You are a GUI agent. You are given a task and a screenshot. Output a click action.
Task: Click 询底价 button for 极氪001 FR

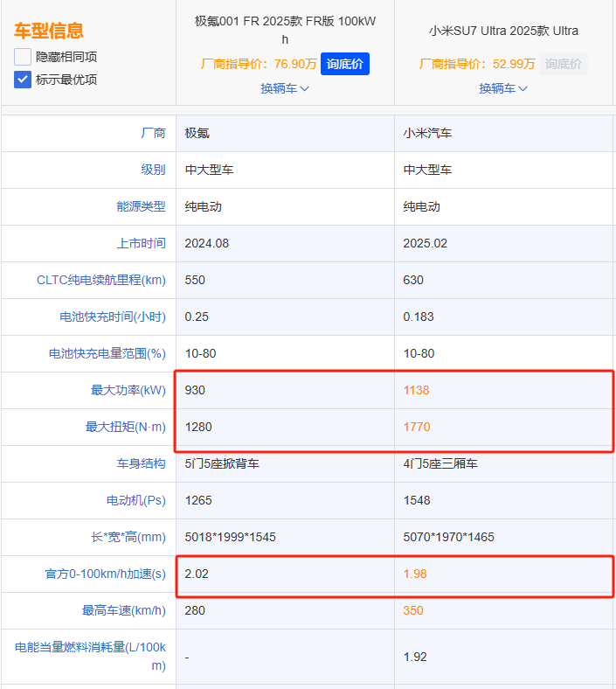[344, 64]
